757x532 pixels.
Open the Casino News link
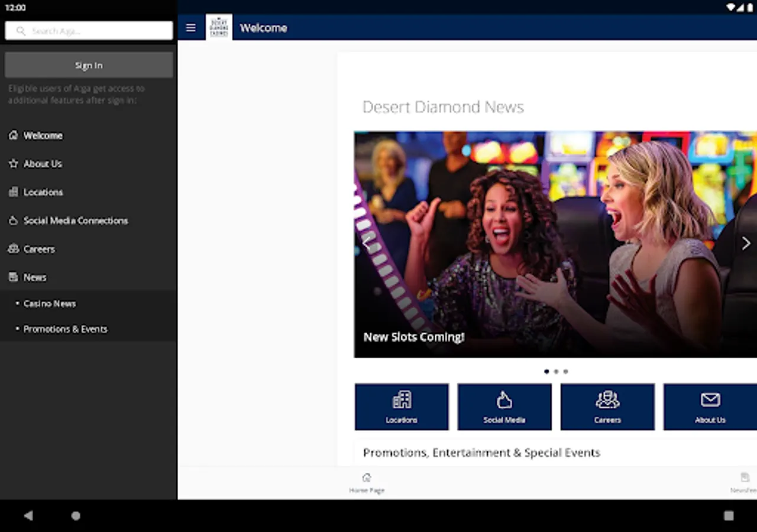(50, 303)
